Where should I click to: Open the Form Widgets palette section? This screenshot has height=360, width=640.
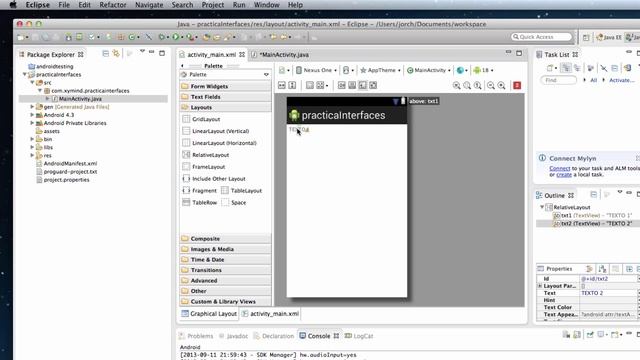point(225,86)
